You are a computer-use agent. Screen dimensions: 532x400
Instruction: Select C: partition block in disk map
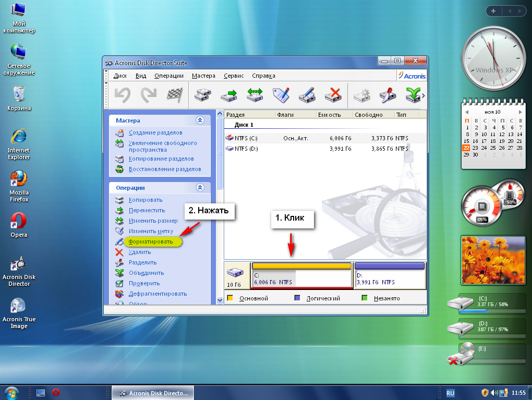tap(301, 275)
